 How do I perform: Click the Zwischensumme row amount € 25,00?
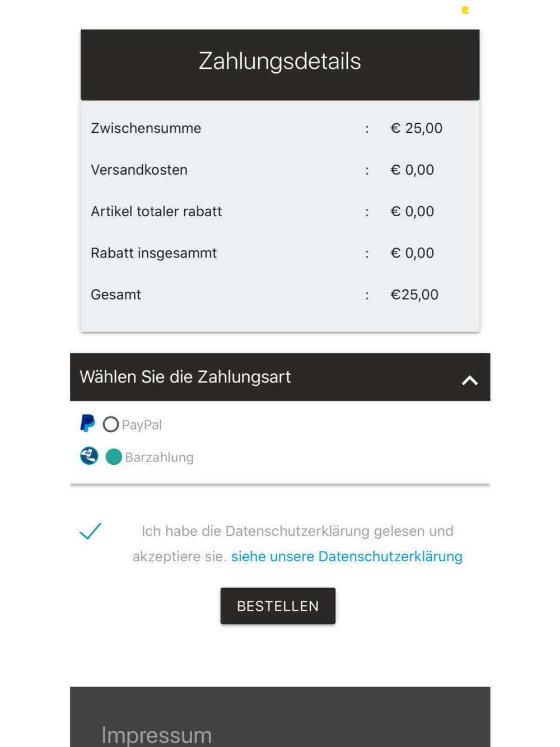pos(416,128)
